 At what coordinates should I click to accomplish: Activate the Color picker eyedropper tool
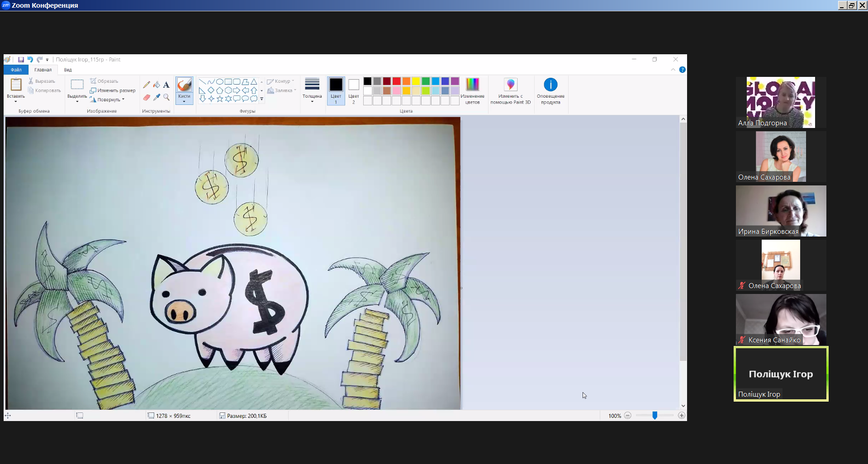(x=157, y=97)
